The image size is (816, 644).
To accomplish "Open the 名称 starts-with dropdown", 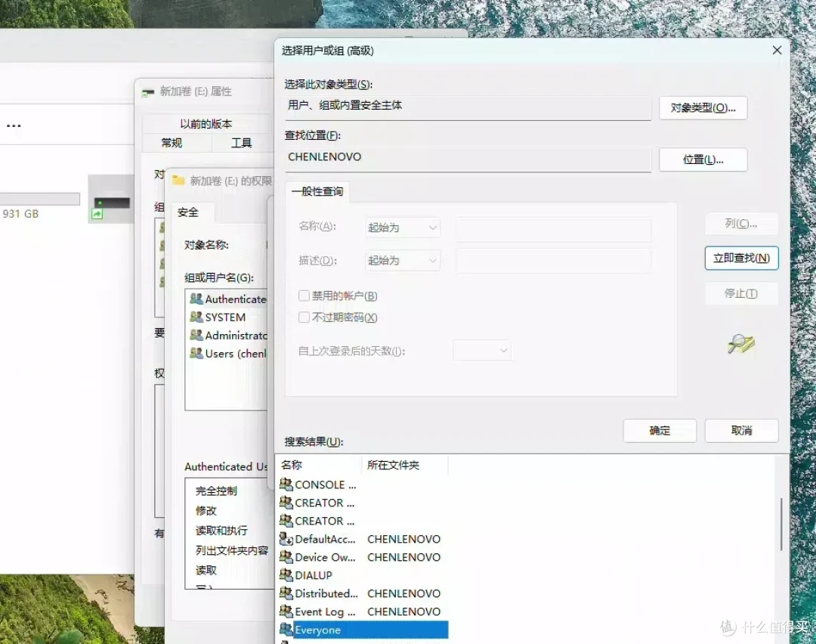I will click(x=402, y=228).
